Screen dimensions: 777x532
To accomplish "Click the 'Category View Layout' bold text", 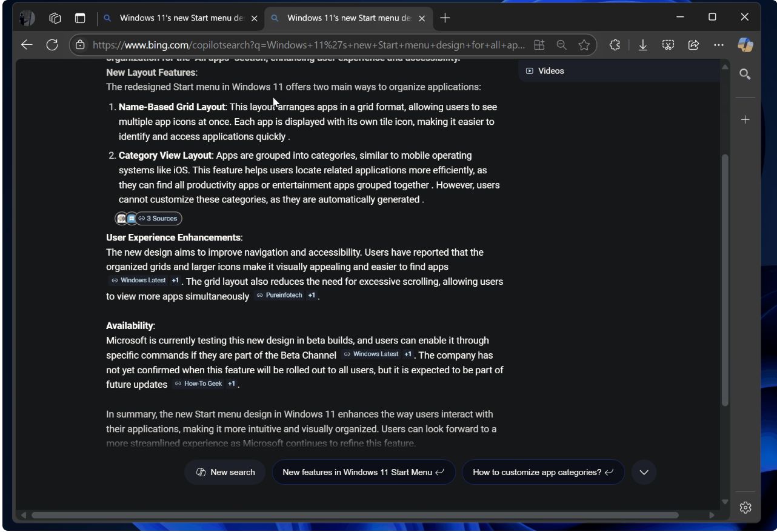I will click(x=165, y=155).
